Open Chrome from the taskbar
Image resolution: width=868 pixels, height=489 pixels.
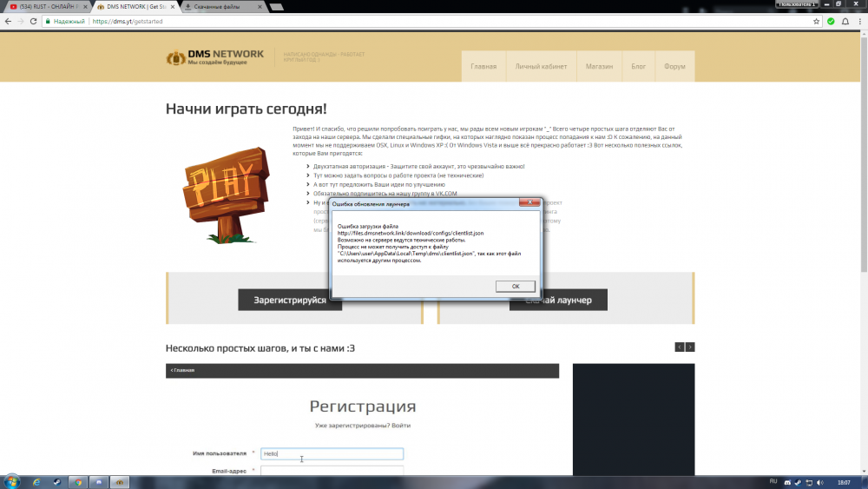78,481
